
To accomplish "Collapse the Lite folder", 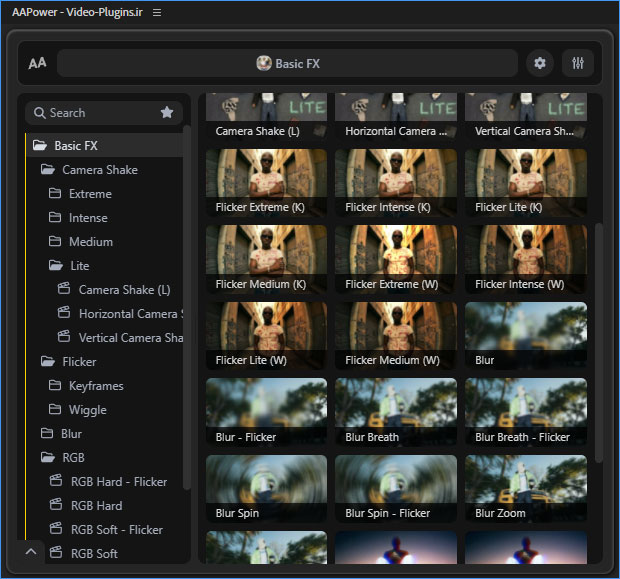I will tap(56, 266).
